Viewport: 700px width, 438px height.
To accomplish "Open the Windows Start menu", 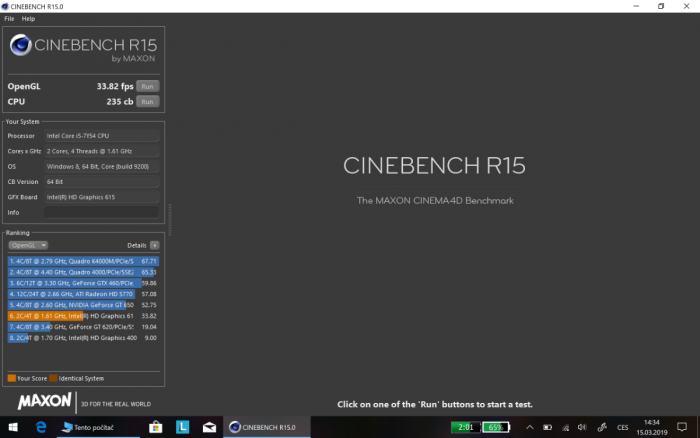I will (x=13, y=427).
